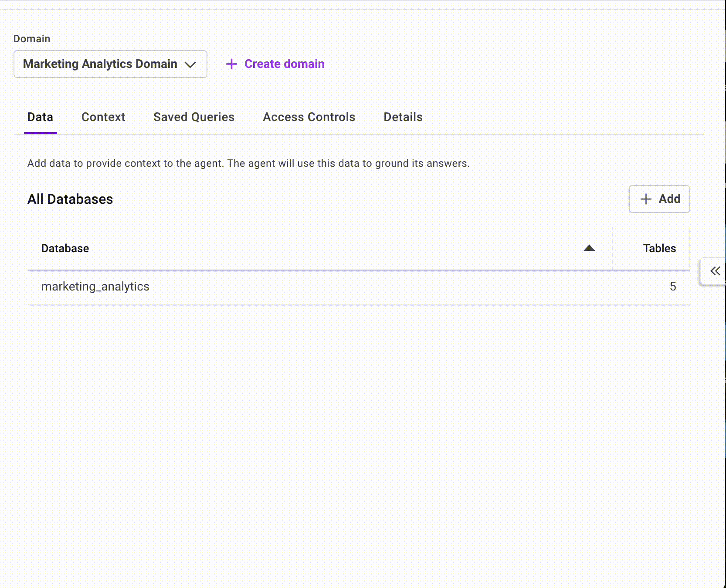Click the All Databases heading

[70, 199]
